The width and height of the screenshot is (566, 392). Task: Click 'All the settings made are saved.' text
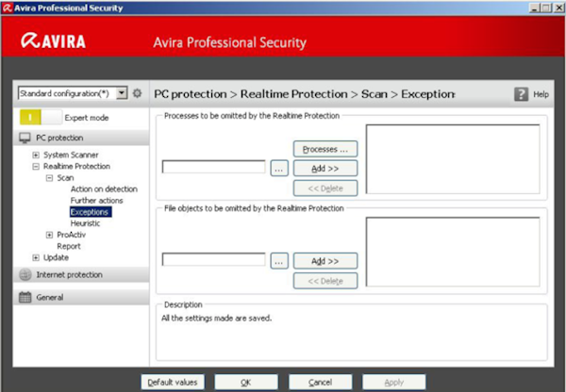216,318
